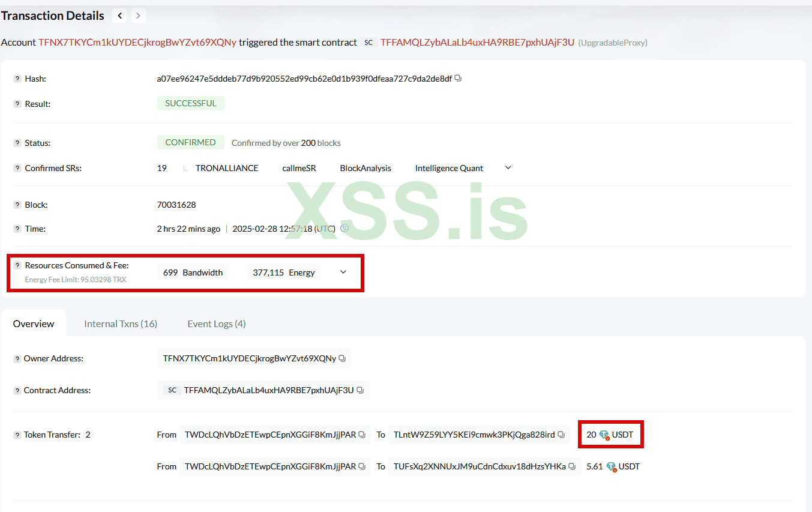Open the help icon beside Token Transfer
The image size is (812, 512).
pyautogui.click(x=17, y=435)
